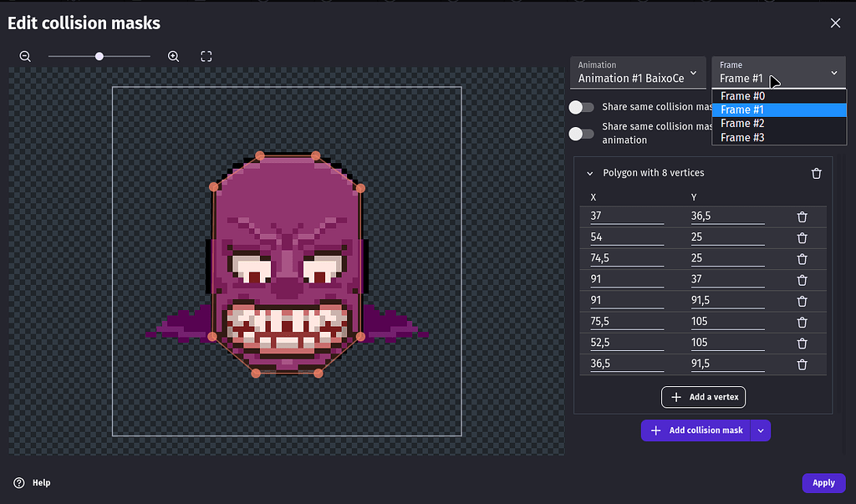The width and height of the screenshot is (856, 504).
Task: Delete the vertex at X 36,5 Y 91,5
Action: pyautogui.click(x=802, y=364)
